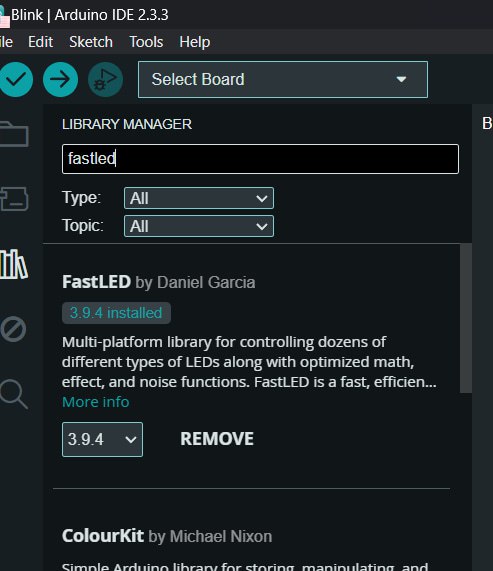
Task: Click the library list vertical scrollbar
Action: point(466,318)
